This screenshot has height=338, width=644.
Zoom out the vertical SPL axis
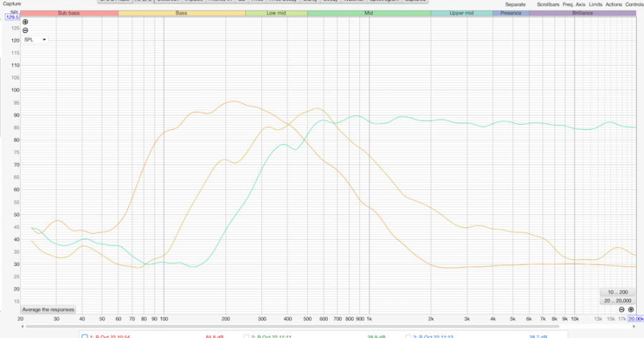tap(26, 30)
